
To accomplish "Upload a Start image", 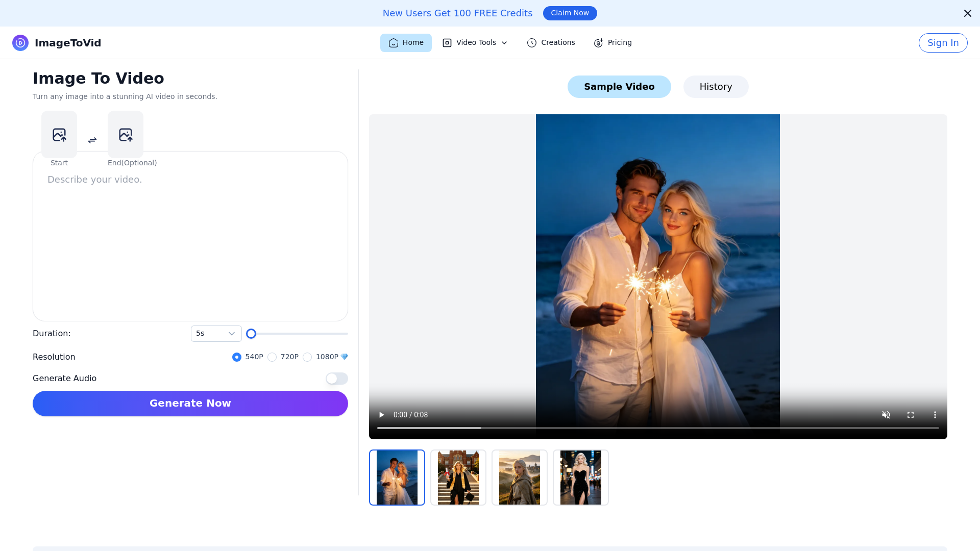I will point(59,135).
